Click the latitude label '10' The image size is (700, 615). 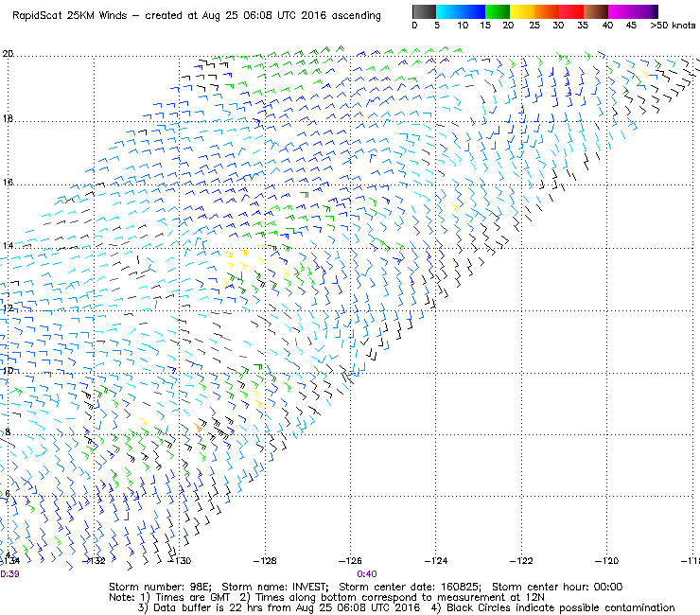point(8,371)
